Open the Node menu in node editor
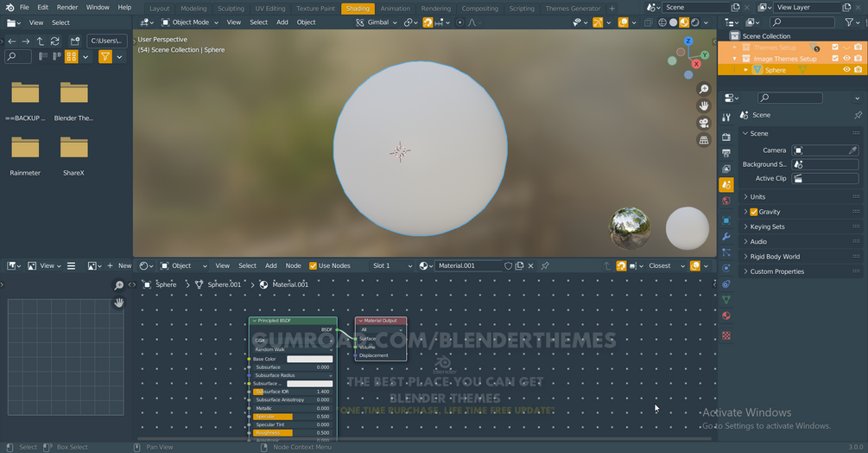Viewport: 868px width, 453px height. [293, 265]
